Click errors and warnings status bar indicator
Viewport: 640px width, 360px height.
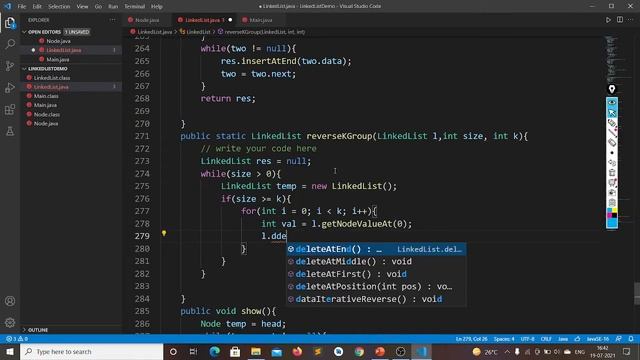tap(17, 339)
